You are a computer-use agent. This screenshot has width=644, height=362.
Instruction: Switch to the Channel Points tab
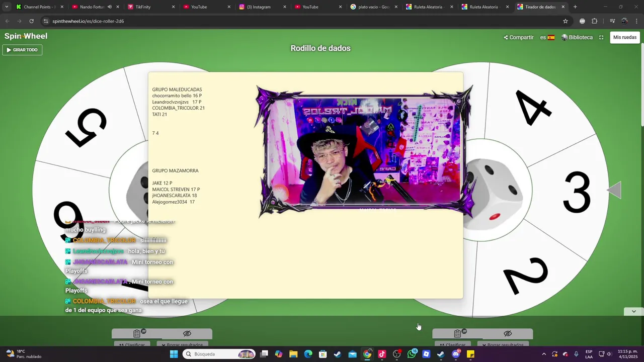[39, 7]
